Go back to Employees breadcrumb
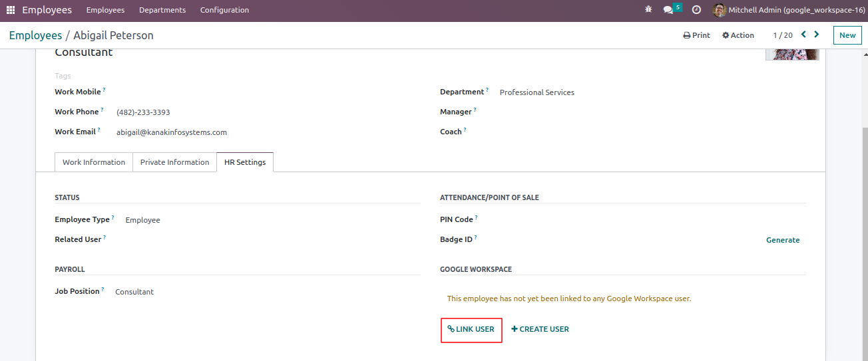 (x=35, y=35)
